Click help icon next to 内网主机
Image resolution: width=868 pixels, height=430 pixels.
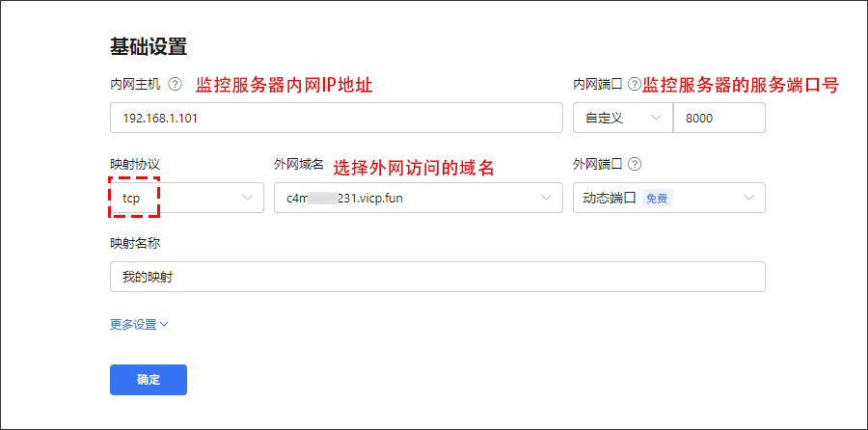point(175,85)
